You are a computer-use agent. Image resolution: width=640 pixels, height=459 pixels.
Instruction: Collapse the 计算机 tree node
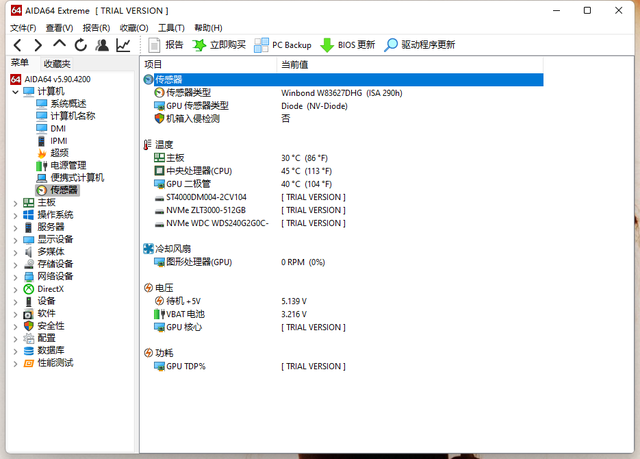[x=15, y=92]
